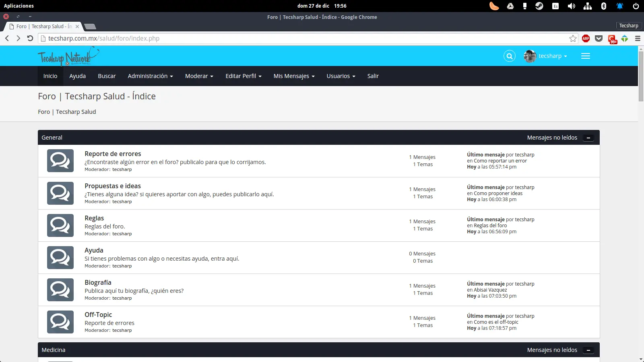The width and height of the screenshot is (644, 362).
Task: Collapse the Medicina category
Action: point(588,350)
